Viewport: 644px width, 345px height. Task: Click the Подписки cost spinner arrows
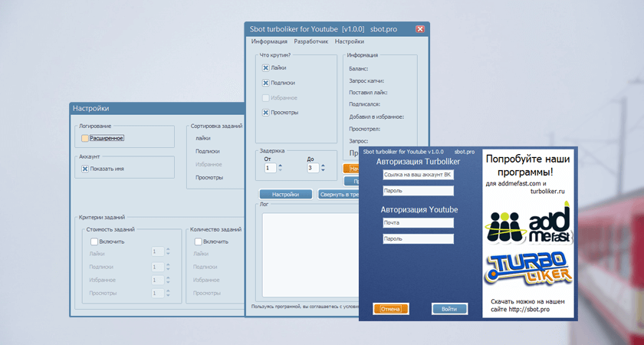[x=168, y=267]
